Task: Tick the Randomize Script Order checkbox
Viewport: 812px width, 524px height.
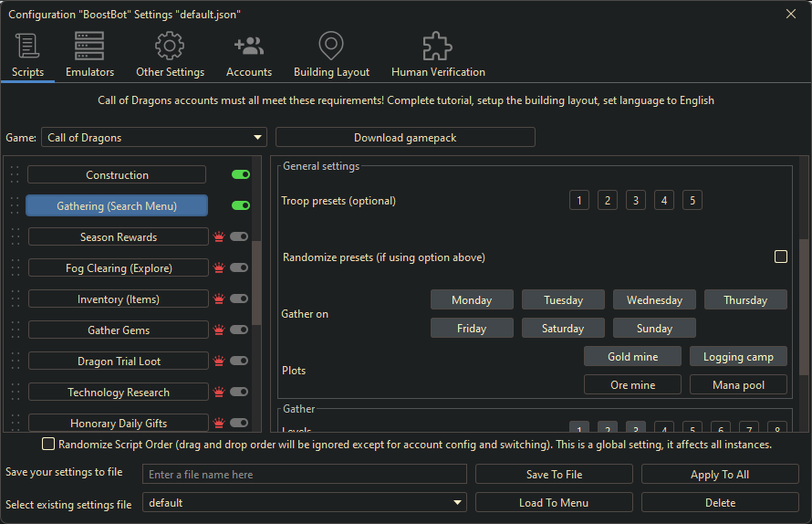Action: (x=48, y=445)
